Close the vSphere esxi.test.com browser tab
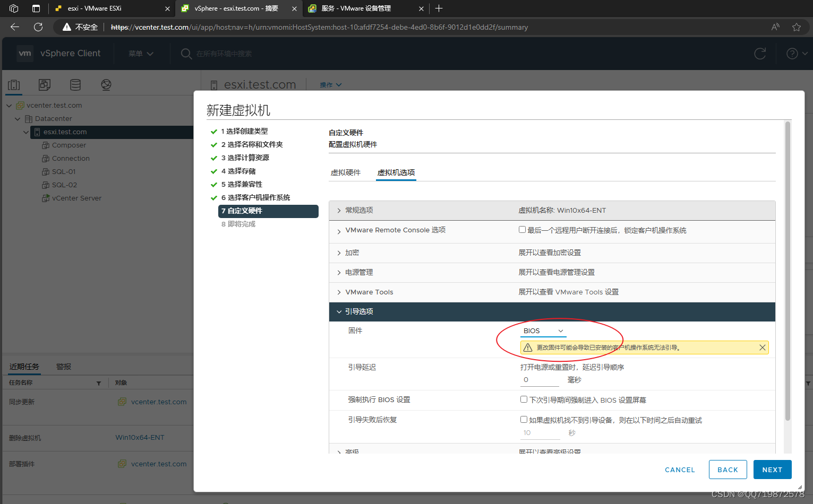 click(x=294, y=8)
